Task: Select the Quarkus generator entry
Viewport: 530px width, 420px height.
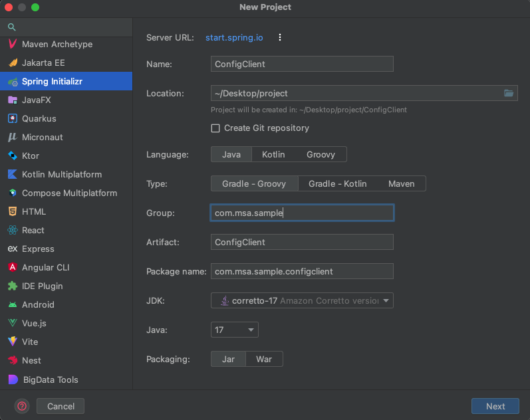Action: (x=66, y=118)
